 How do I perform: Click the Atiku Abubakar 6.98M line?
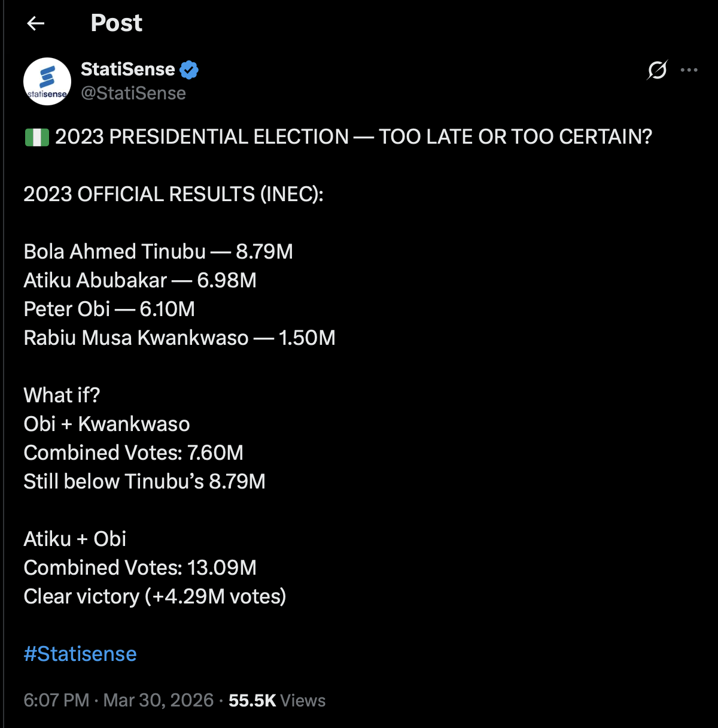point(140,280)
